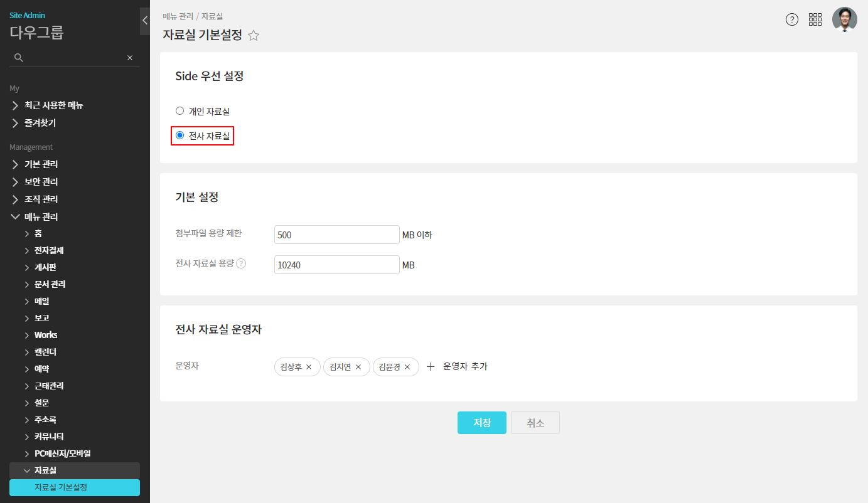Click the user profile avatar
The image size is (868, 503).
(844, 19)
